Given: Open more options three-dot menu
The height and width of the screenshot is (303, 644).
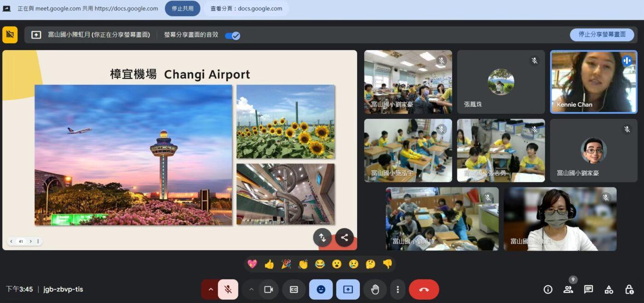Looking at the screenshot, I should (x=397, y=290).
